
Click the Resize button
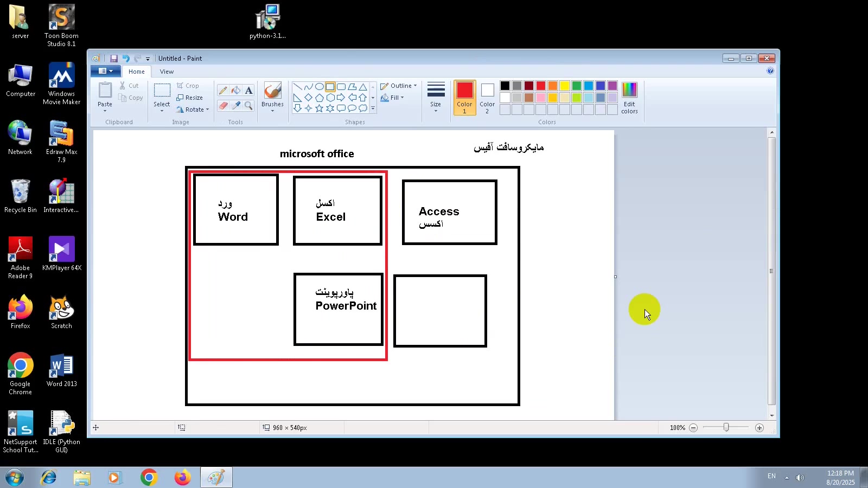190,98
